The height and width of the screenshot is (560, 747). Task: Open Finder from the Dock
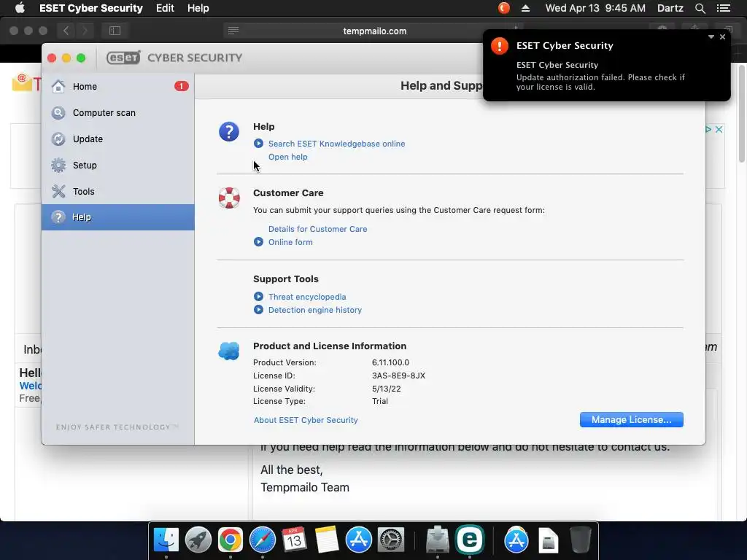pyautogui.click(x=166, y=540)
